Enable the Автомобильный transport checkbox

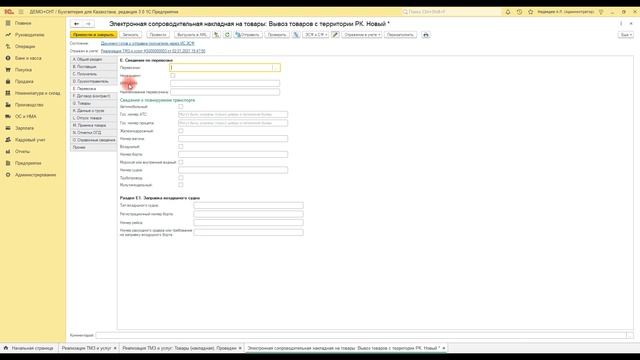(x=181, y=107)
